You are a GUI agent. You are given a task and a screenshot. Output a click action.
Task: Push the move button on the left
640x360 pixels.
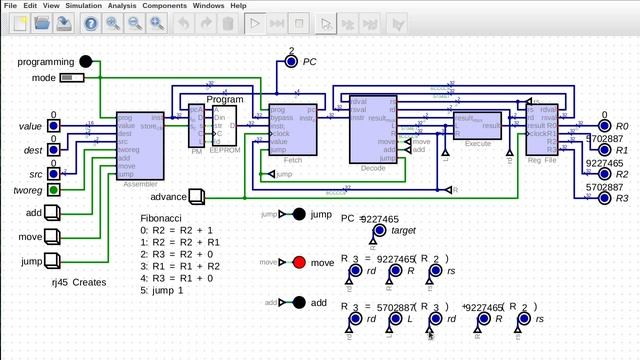(52, 237)
